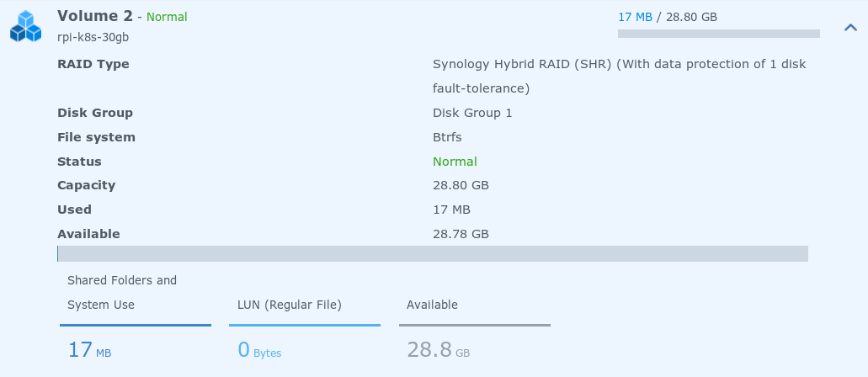This screenshot has height=377, width=868.
Task: Click the LUN (Regular File) legend label
Action: (290, 305)
